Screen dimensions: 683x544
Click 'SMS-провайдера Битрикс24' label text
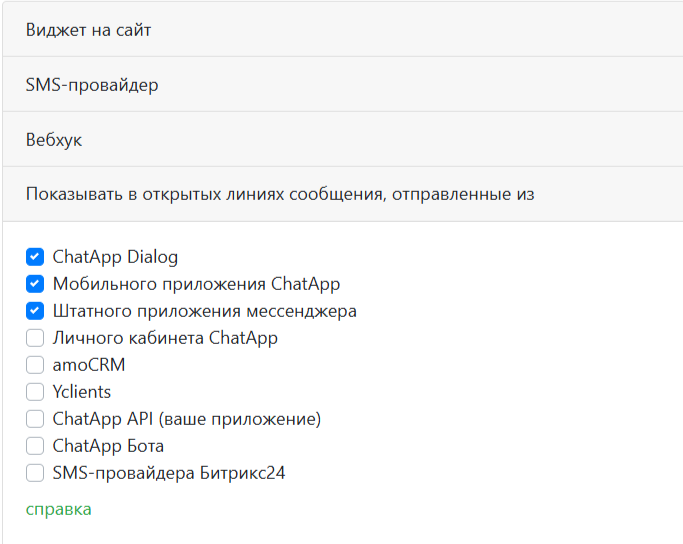pos(169,473)
